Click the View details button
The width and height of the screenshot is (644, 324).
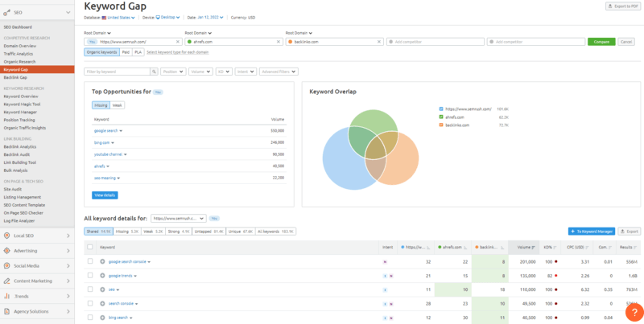pos(105,195)
